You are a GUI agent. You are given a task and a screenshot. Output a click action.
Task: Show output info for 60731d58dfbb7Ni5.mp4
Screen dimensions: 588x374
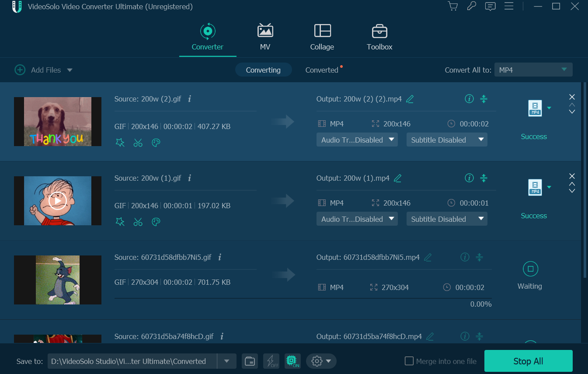(465, 257)
